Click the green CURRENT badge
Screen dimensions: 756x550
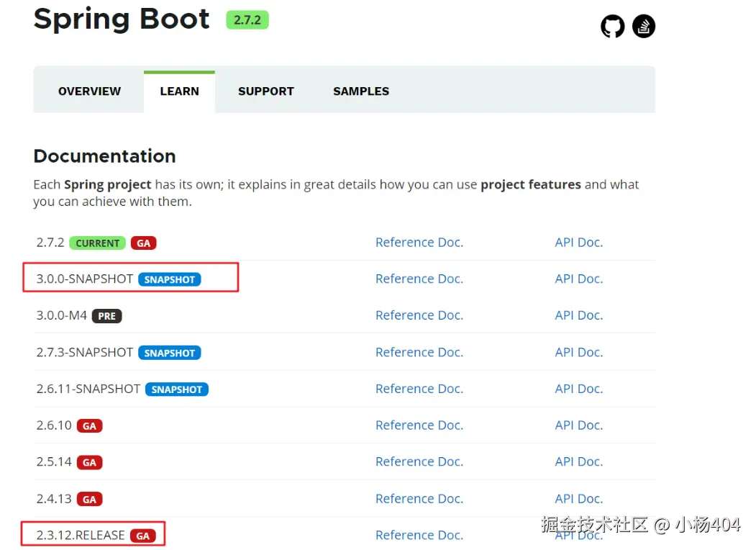pos(97,243)
